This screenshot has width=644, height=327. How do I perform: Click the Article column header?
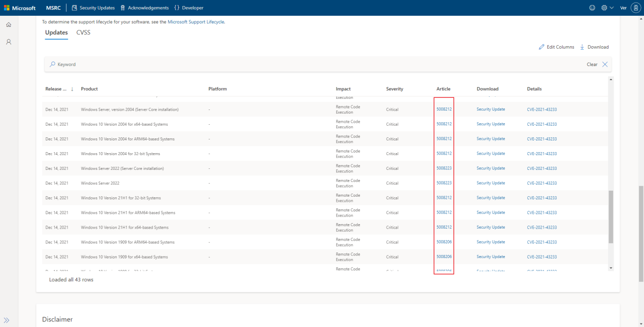click(443, 89)
